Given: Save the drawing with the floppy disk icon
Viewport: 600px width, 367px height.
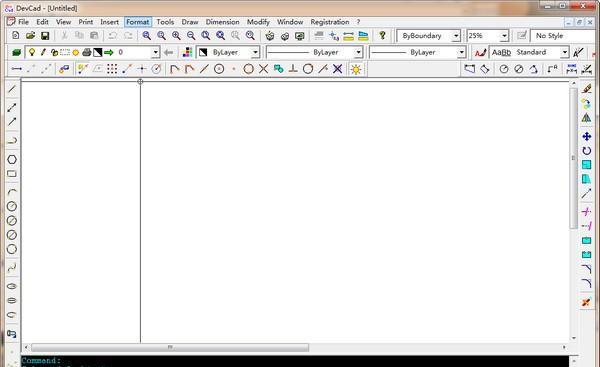Looking at the screenshot, I should coord(45,36).
